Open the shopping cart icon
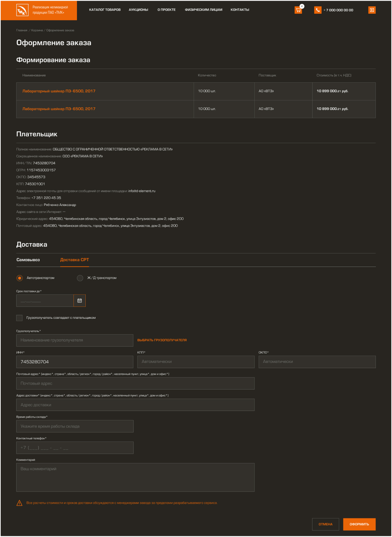This screenshot has width=392, height=537. (298, 10)
